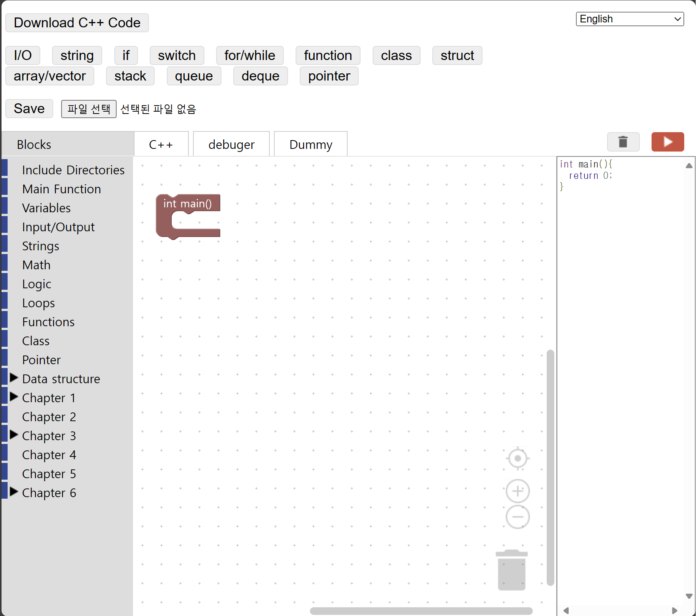Open the Variables block category
The image size is (696, 616).
[46, 208]
